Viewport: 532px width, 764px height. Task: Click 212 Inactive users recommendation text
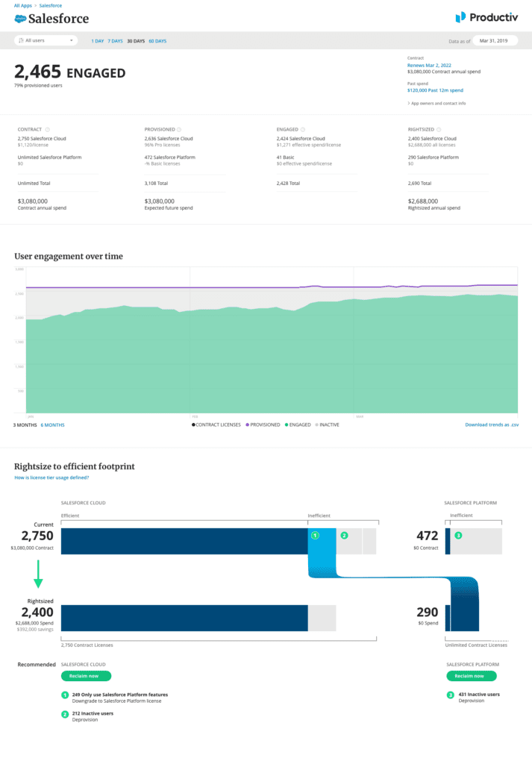point(93,713)
